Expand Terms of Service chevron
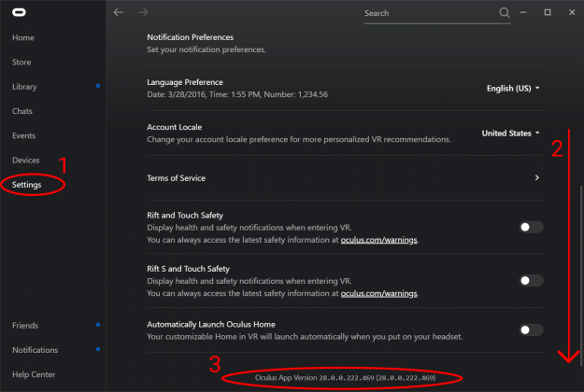The image size is (584, 392). coord(536,178)
